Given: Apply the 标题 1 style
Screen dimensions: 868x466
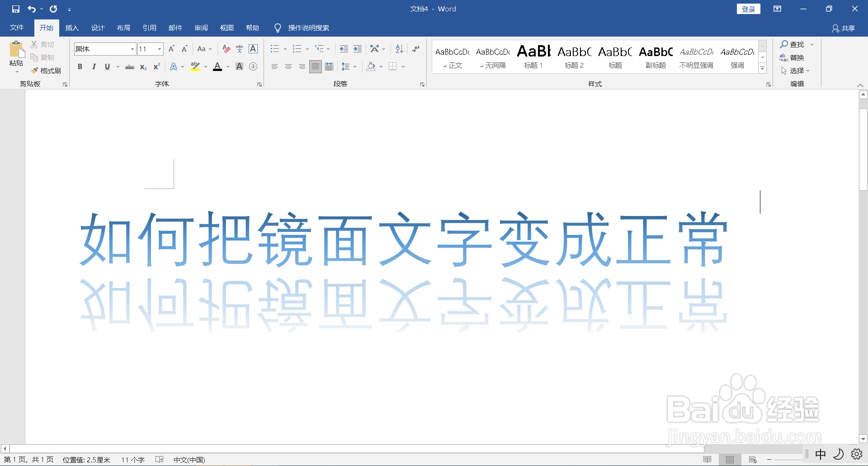Looking at the screenshot, I should pyautogui.click(x=533, y=57).
